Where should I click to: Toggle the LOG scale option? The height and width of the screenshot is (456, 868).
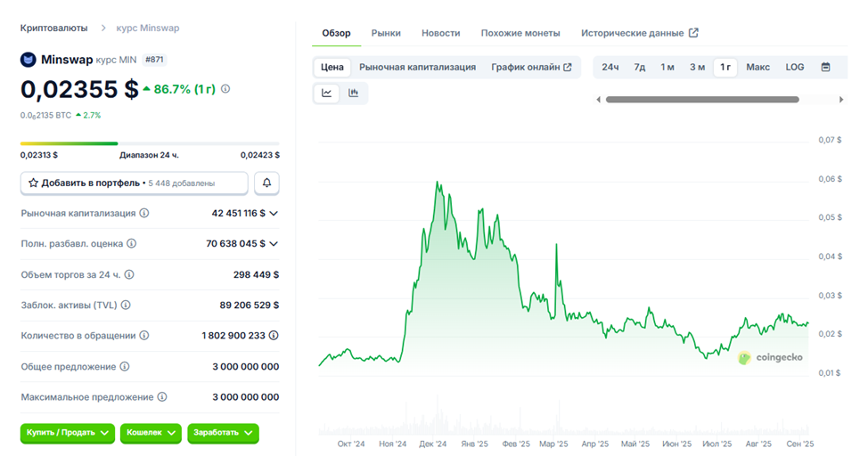(794, 67)
